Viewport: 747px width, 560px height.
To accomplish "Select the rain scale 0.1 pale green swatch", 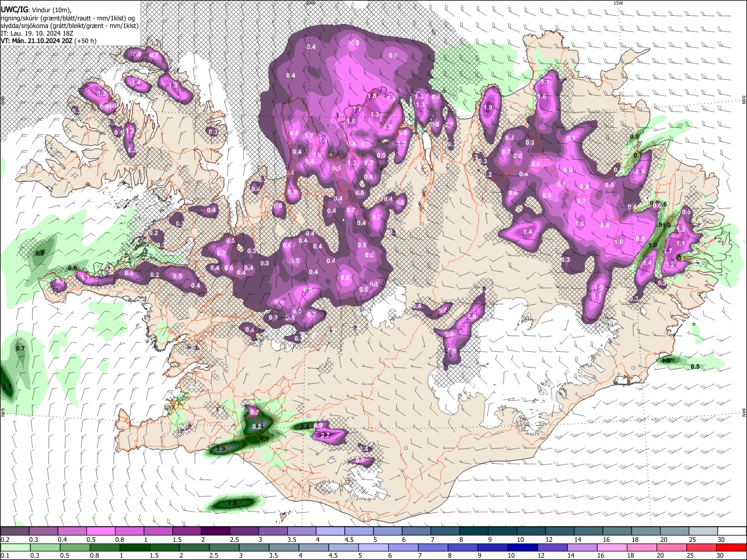I will (15, 548).
